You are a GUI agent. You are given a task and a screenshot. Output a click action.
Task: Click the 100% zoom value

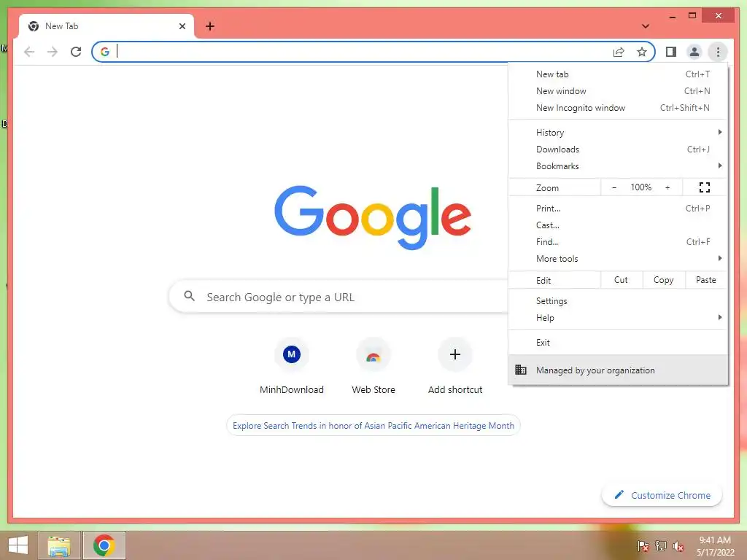tap(640, 187)
